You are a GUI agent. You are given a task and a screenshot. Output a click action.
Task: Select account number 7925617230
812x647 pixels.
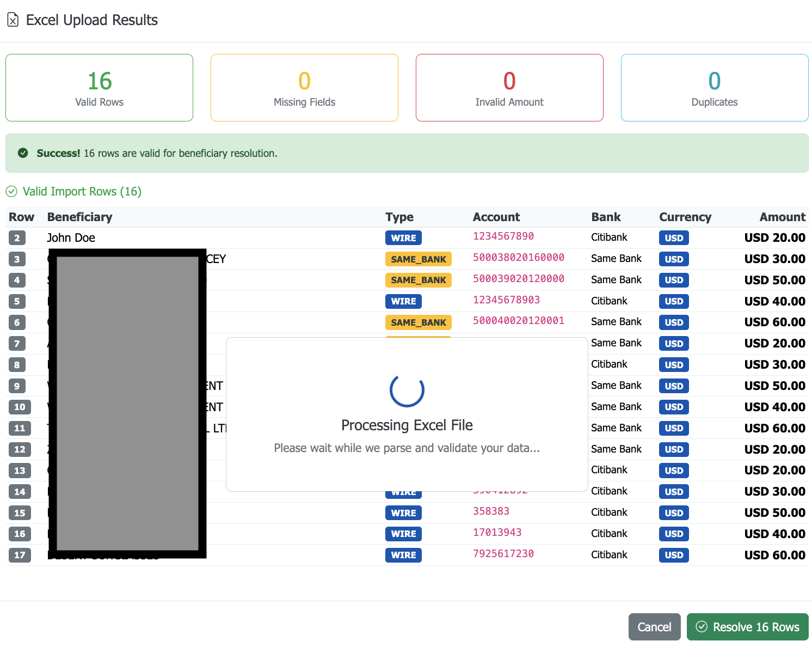[503, 554]
